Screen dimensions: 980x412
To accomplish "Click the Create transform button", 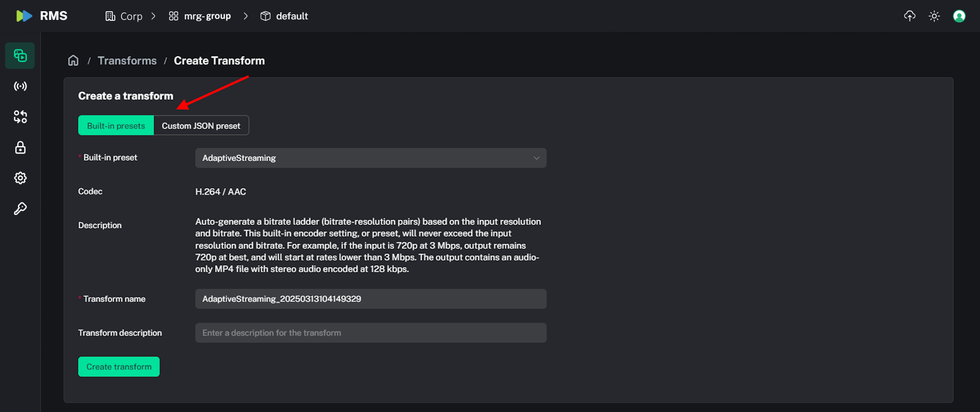I will (119, 367).
